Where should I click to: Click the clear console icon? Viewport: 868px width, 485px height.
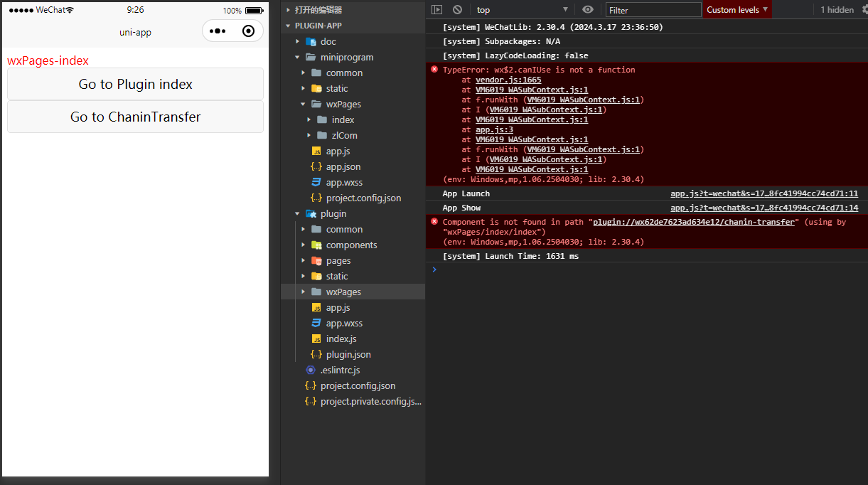point(457,9)
